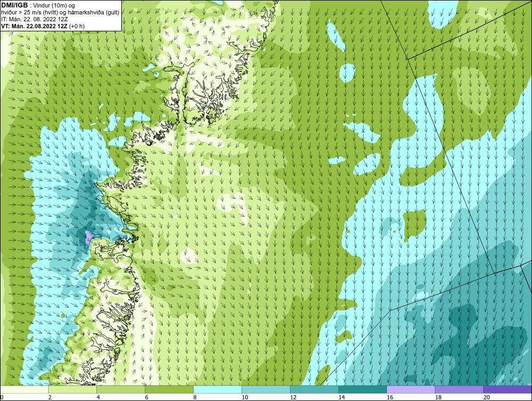Viewport: 532px width, 401px height.
Task: Click the purple strong-wind patch on the map
Action: click(88, 238)
